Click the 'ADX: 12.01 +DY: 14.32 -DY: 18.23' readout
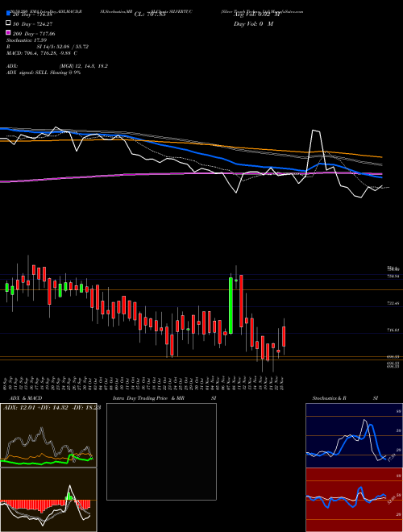 (52, 408)
